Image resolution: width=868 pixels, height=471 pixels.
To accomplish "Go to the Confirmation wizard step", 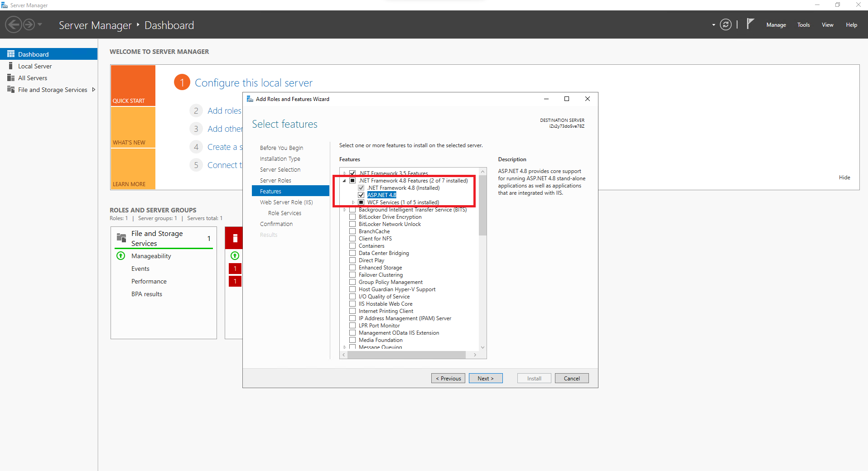I will click(x=276, y=224).
